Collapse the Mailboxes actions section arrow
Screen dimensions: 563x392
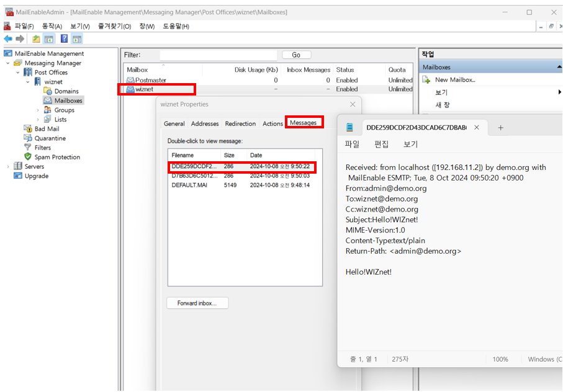[x=559, y=67]
